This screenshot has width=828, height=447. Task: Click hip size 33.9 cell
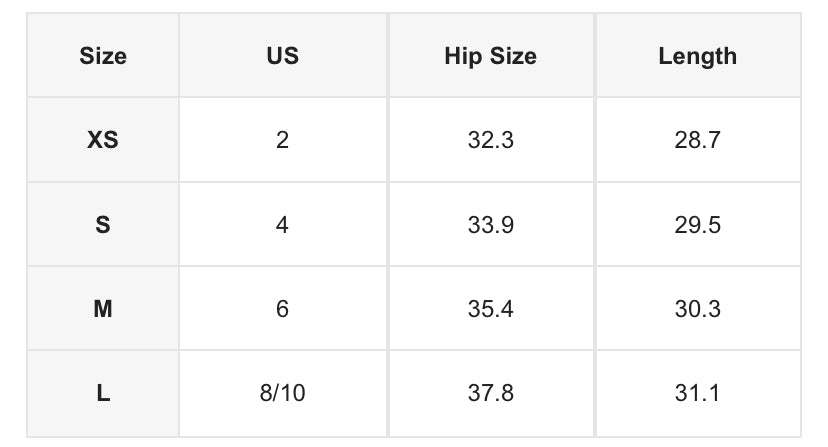(490, 225)
